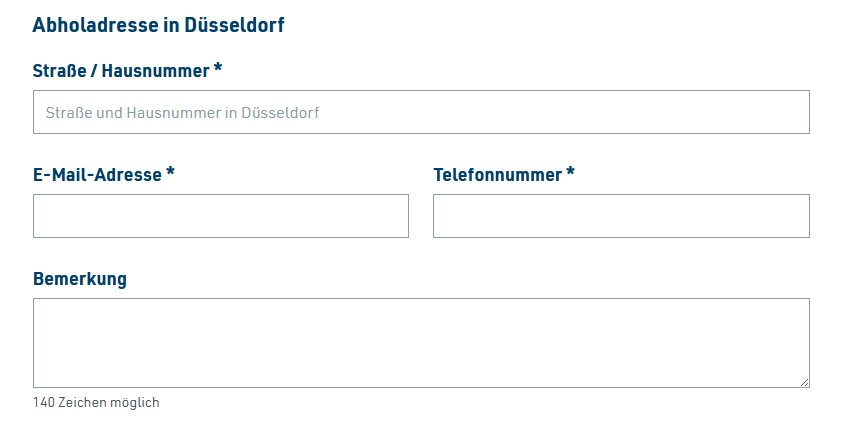Click the Bemerkung textarea resize handle

click(803, 381)
